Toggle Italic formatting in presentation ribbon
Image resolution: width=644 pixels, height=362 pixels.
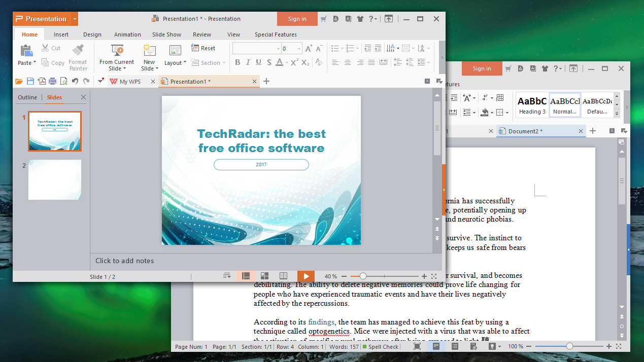click(x=248, y=63)
